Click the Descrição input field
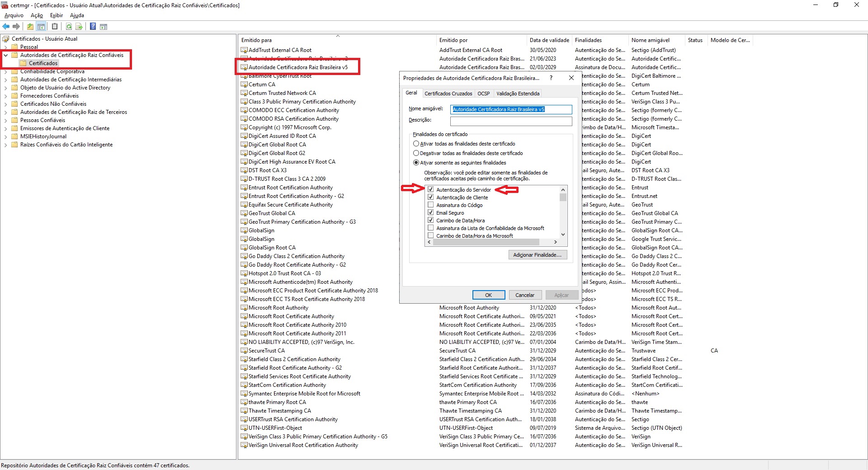This screenshot has width=868, height=470. tap(511, 121)
